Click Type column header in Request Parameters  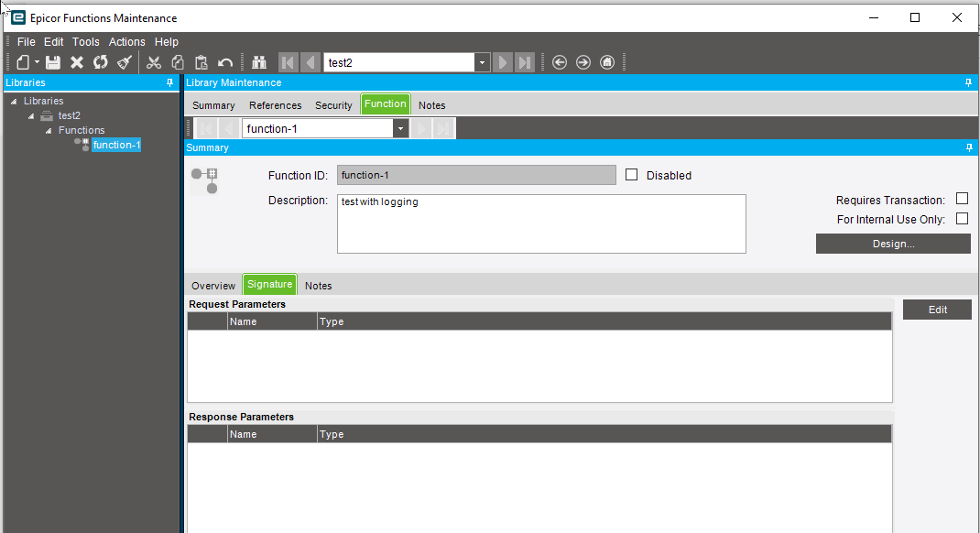pyautogui.click(x=604, y=321)
